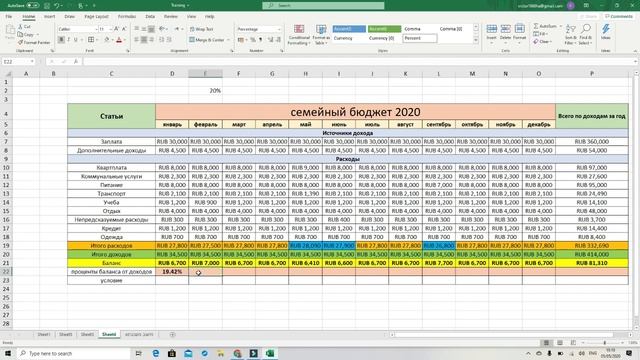
Task: Click the Comments button
Action: coord(619,16)
